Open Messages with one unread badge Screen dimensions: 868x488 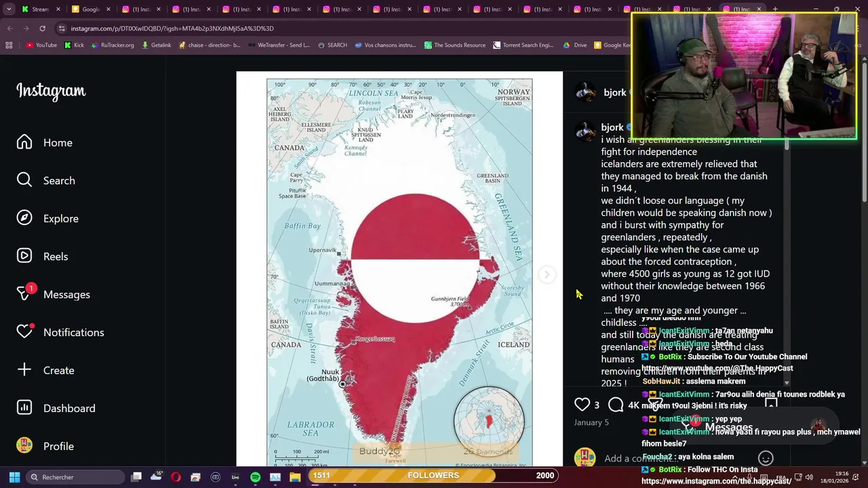coord(53,294)
